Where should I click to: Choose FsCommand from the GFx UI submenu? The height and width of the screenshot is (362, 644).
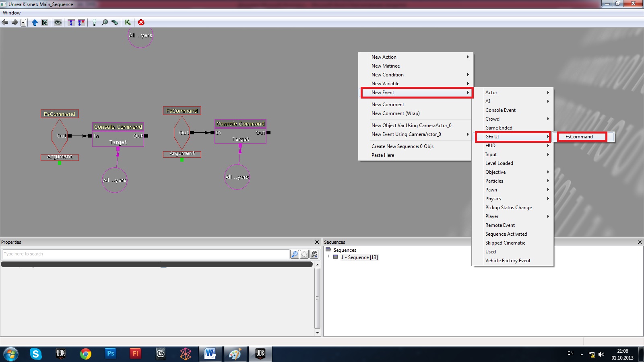pyautogui.click(x=584, y=137)
